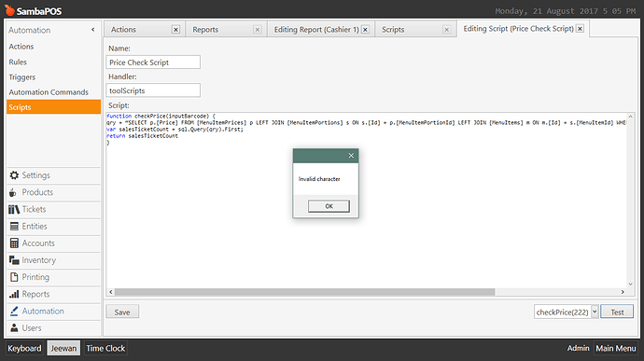The width and height of the screenshot is (644, 361).
Task: Select Automation Commands in sidebar
Action: point(49,92)
